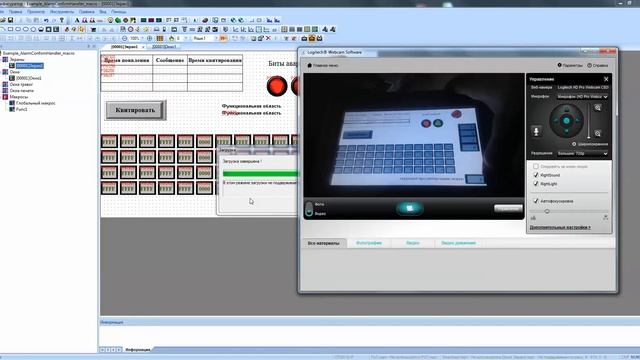Screen dimensions: 640x360
Task: Pick the ellipse drawing tool
Action: tap(26, 29)
